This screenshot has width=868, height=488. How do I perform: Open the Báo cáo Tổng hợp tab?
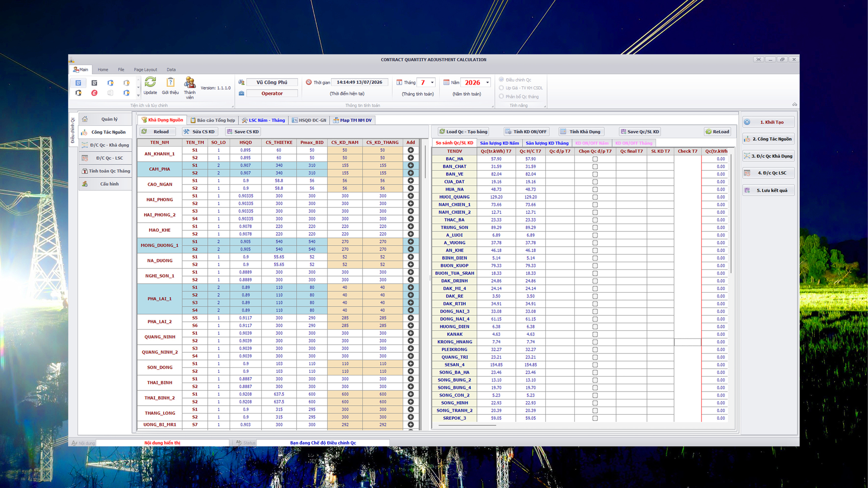pyautogui.click(x=212, y=120)
